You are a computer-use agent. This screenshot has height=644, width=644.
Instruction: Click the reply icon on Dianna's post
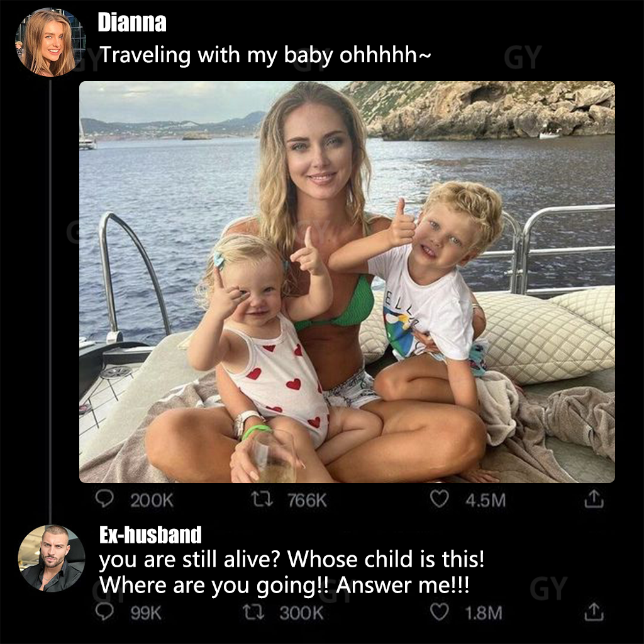pyautogui.click(x=104, y=499)
